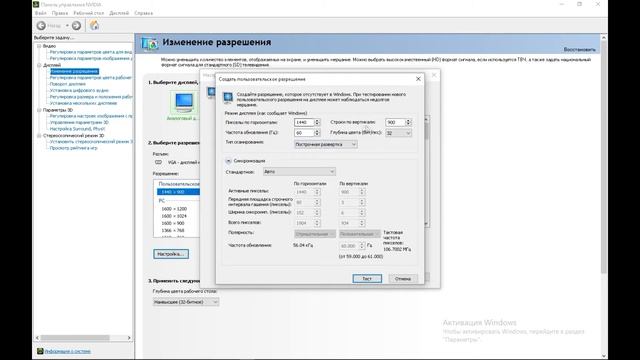The height and width of the screenshot is (360, 640).
Task: Click the main page scrollbar down arrow
Action: 604,356
